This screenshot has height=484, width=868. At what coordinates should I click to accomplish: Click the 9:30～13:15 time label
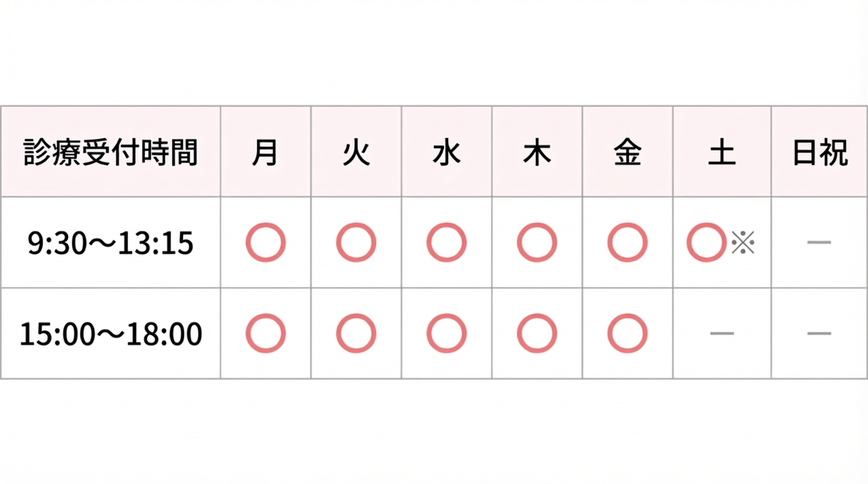pos(111,243)
